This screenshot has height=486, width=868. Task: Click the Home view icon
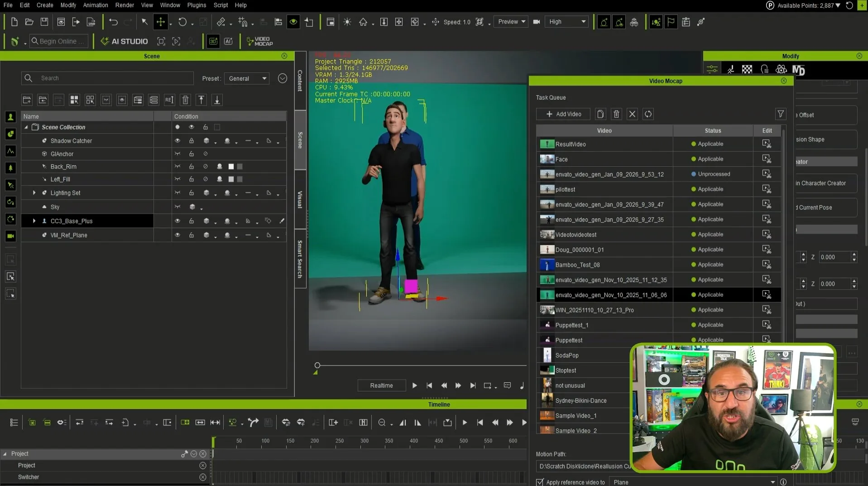[363, 22]
